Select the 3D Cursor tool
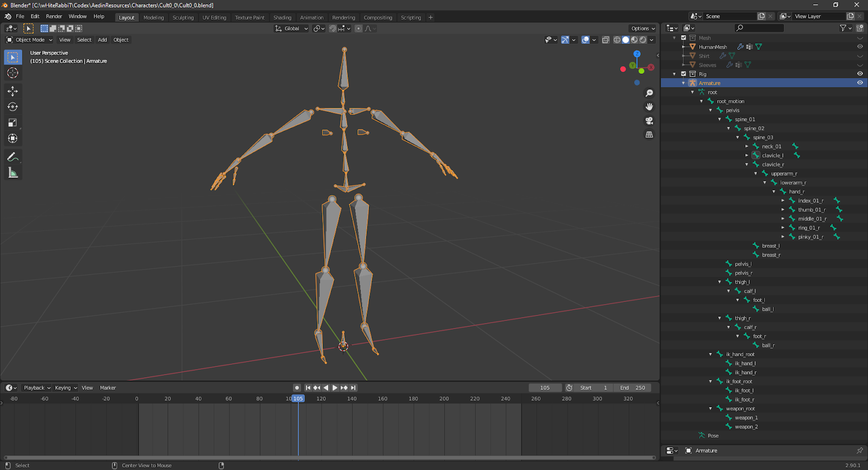868x470 pixels. (x=12, y=73)
